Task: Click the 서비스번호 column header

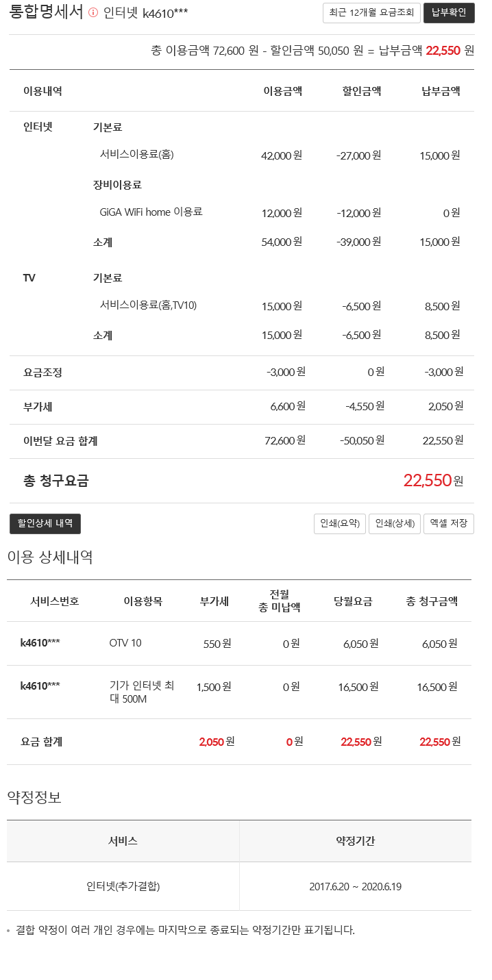Action: point(55,601)
